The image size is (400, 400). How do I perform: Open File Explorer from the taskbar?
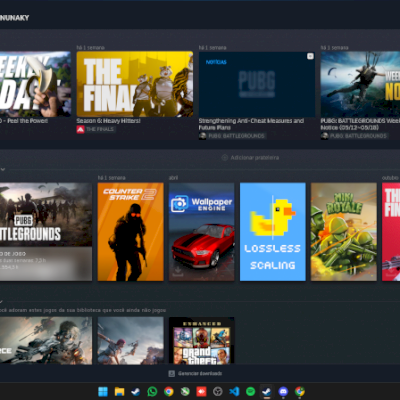(119, 391)
